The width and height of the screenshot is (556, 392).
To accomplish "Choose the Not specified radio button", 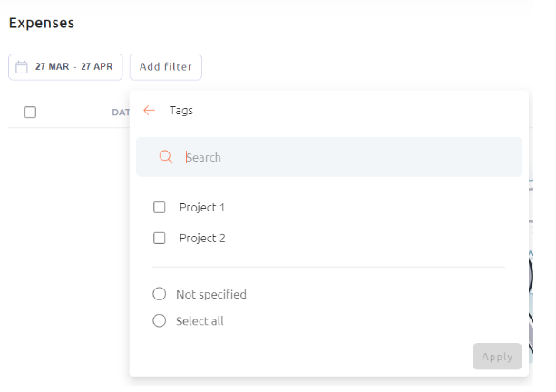I will pos(160,294).
